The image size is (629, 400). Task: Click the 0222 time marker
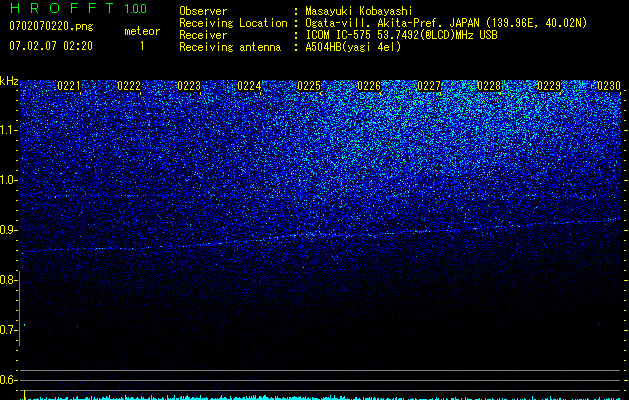point(129,86)
